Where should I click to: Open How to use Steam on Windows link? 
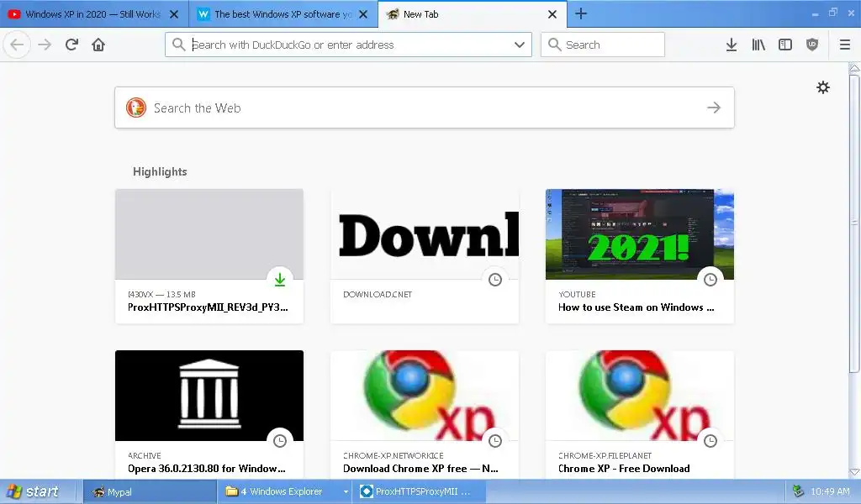pyautogui.click(x=636, y=307)
